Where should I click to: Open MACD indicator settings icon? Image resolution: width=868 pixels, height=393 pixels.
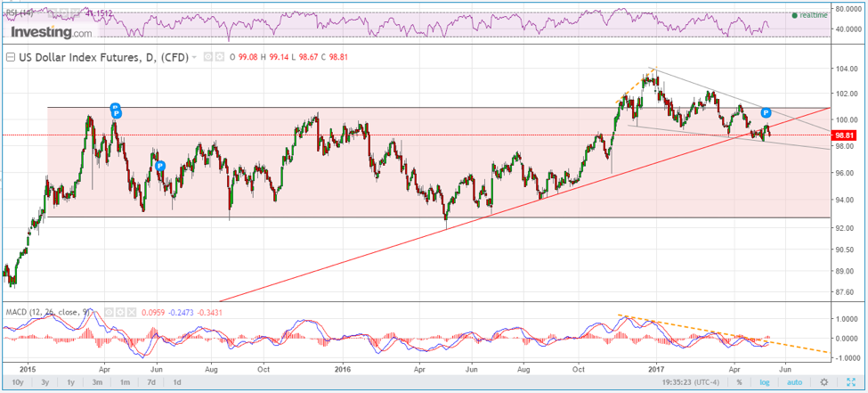[119, 311]
